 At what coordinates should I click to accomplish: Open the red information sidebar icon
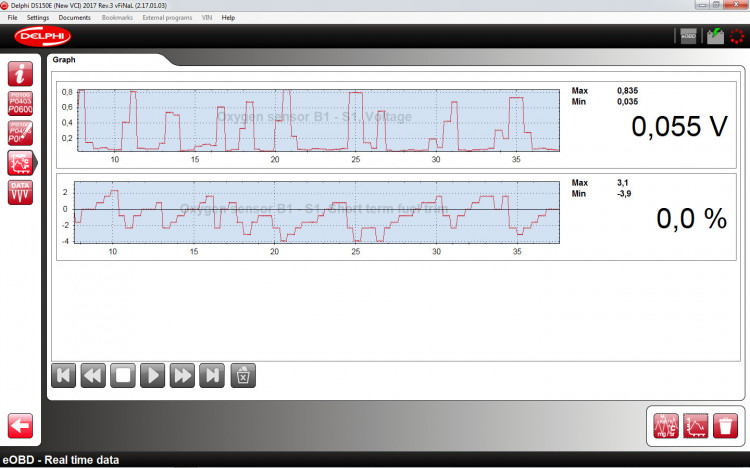pyautogui.click(x=20, y=73)
